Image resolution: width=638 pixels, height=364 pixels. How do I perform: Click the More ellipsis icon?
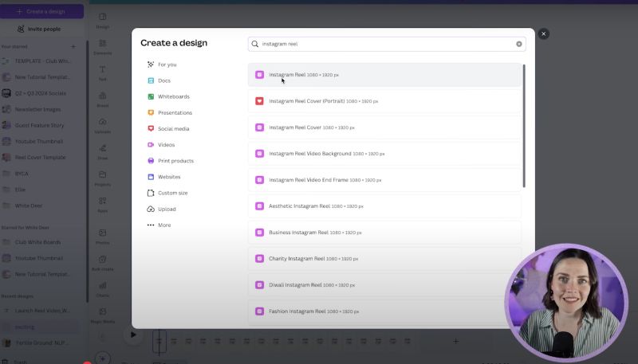click(x=151, y=225)
